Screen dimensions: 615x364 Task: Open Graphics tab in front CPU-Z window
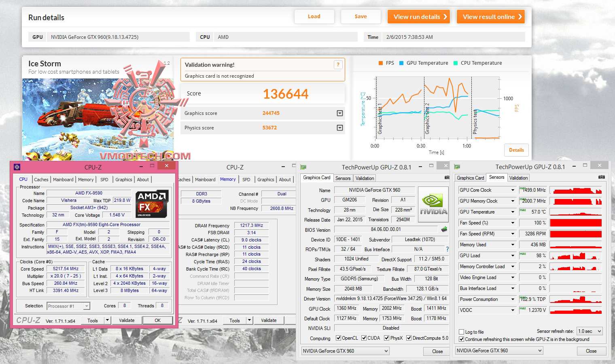[x=124, y=180]
